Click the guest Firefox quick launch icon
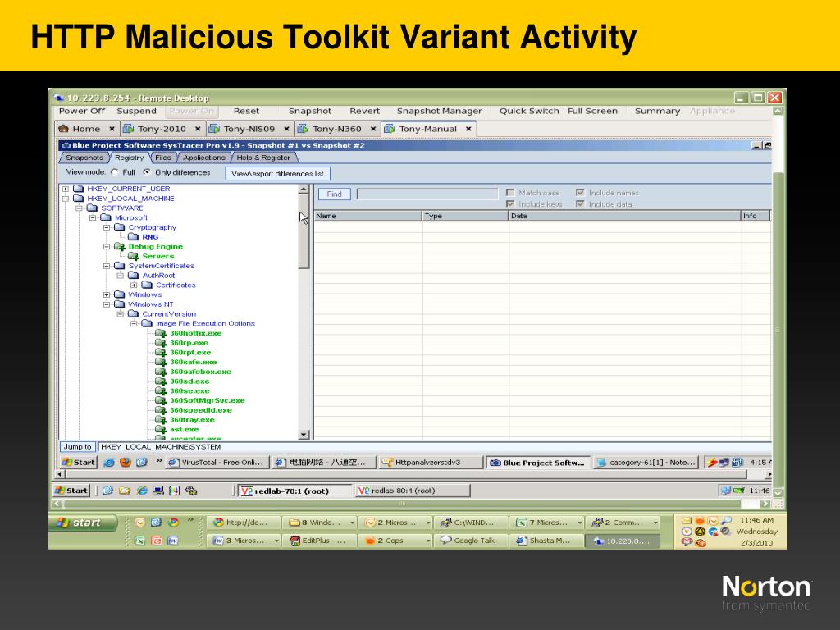The image size is (840, 630). point(126,462)
